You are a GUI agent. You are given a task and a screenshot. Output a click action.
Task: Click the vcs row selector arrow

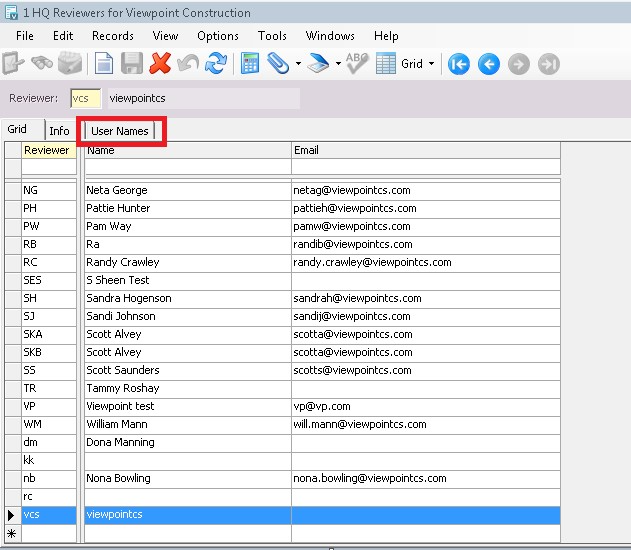(x=12, y=515)
